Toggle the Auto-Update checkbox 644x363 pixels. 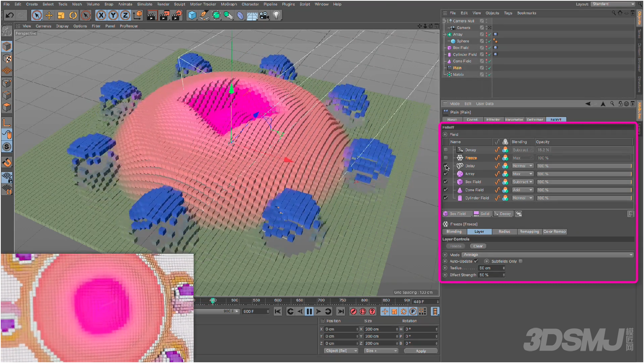(476, 261)
